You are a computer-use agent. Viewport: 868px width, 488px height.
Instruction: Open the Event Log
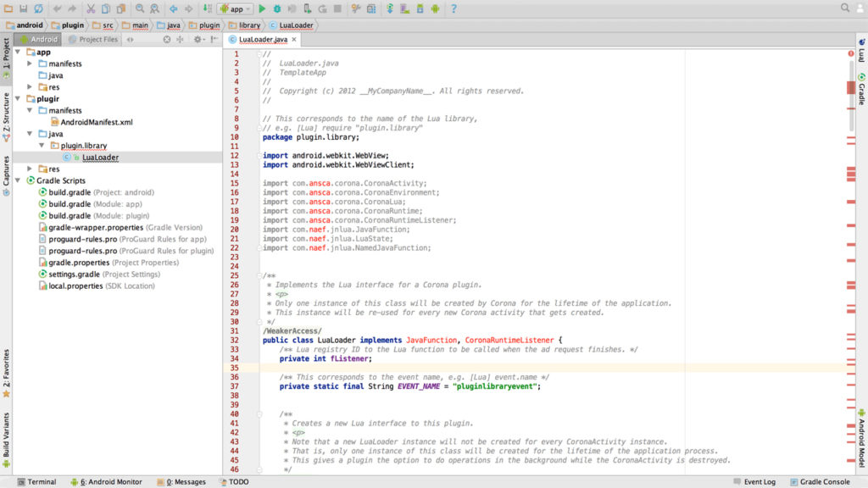(754, 481)
